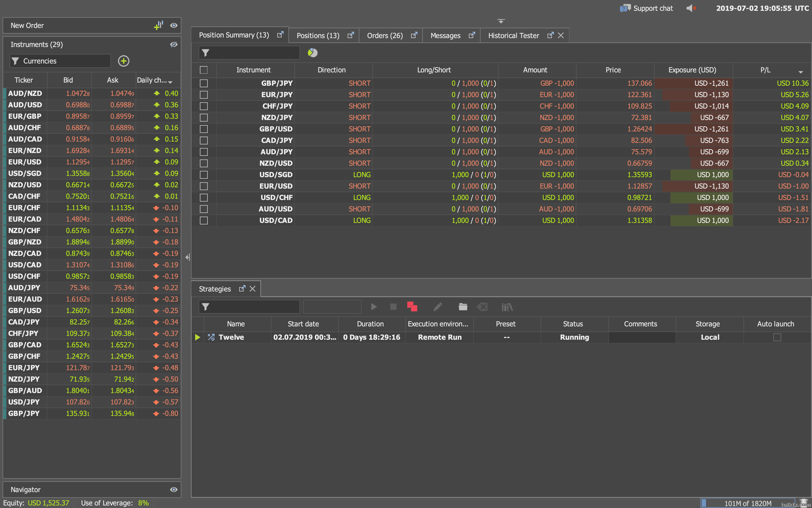
Task: Open strategies library books icon
Action: (507, 307)
